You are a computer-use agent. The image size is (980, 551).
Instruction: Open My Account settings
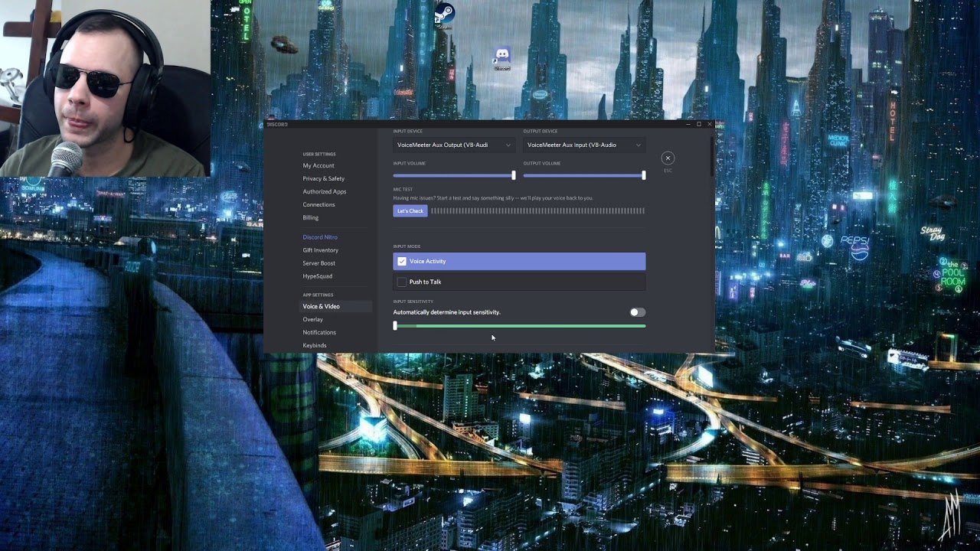(318, 165)
